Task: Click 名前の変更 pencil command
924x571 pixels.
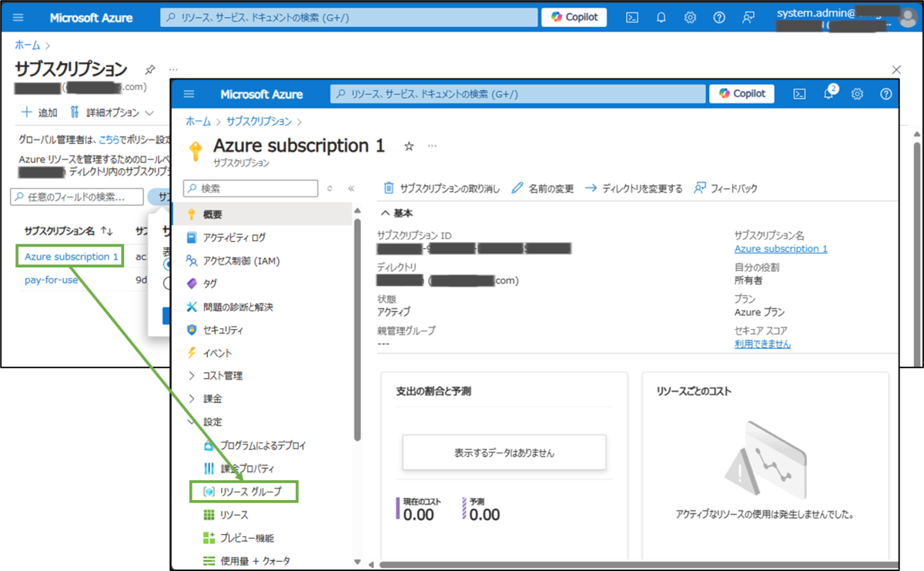Action: tap(543, 188)
